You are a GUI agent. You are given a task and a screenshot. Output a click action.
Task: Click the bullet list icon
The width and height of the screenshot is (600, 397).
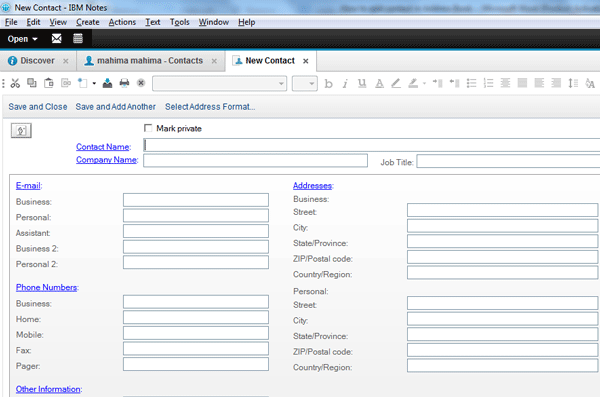coord(471,83)
